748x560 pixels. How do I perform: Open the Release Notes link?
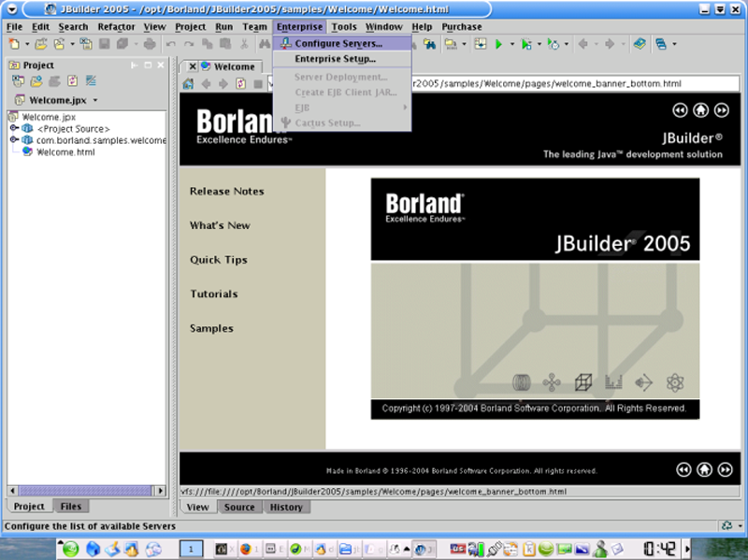[226, 192]
